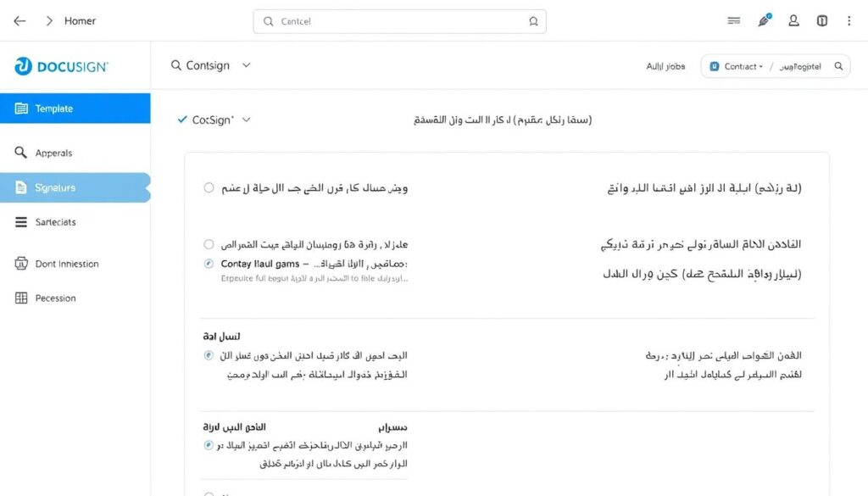Select the radio button above Contay Haul gams
Viewport: 868px width, 496px height.
point(209,244)
